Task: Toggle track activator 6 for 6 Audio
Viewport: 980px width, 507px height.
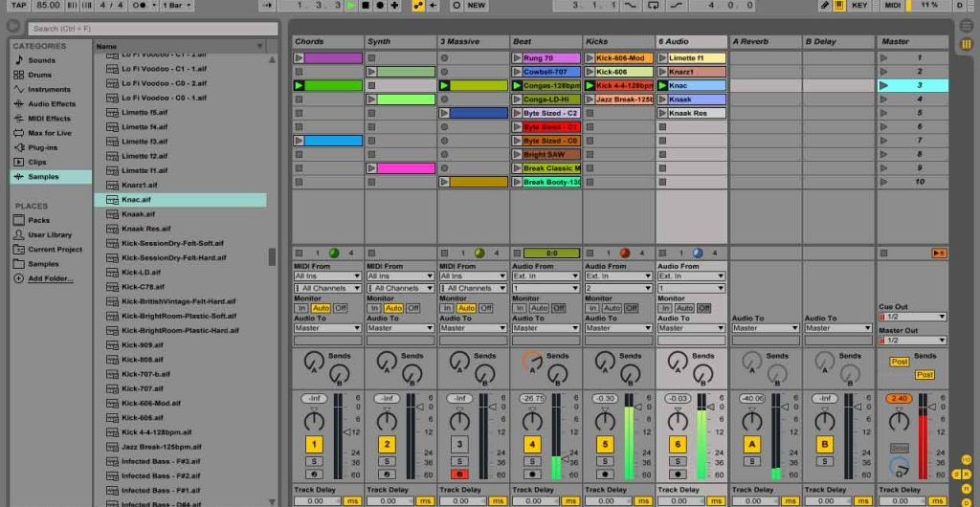Action: [x=678, y=445]
